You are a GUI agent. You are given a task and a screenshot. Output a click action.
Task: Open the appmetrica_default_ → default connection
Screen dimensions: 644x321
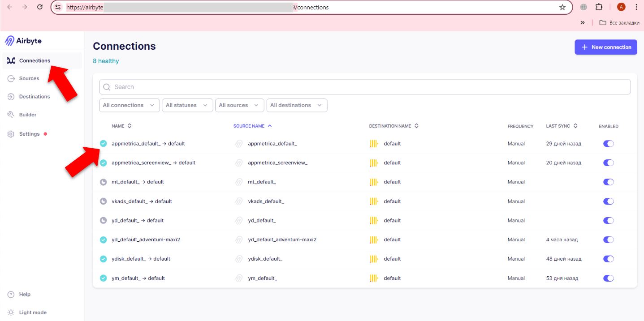tap(148, 144)
